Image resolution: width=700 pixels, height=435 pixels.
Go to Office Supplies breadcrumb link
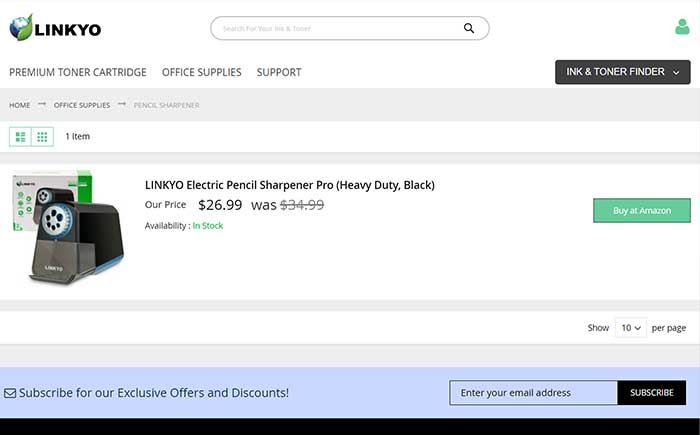(82, 105)
